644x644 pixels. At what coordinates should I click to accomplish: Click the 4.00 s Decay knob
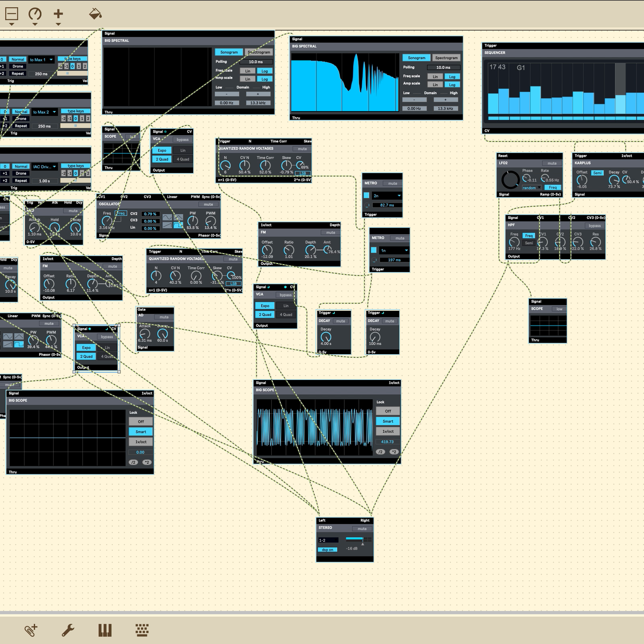tap(326, 337)
